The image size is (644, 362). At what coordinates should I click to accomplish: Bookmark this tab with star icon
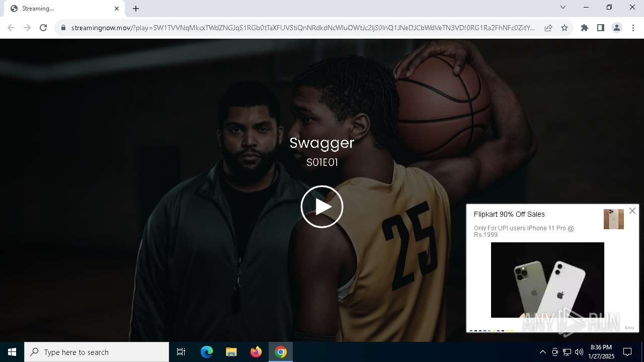pos(565,28)
